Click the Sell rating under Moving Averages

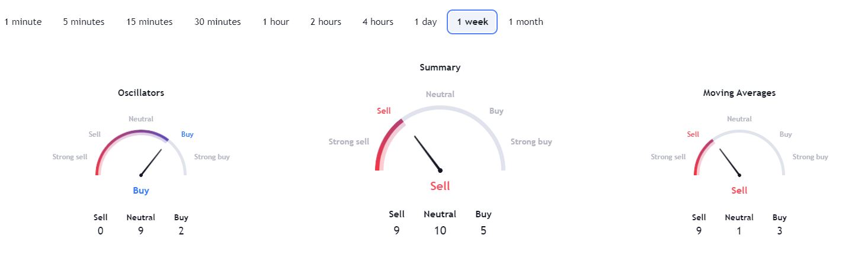(739, 191)
